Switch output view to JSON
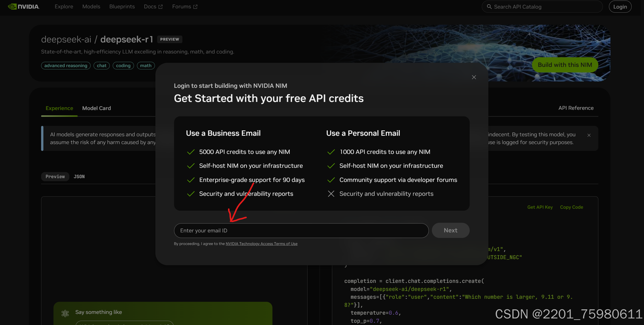644x325 pixels. (x=79, y=177)
